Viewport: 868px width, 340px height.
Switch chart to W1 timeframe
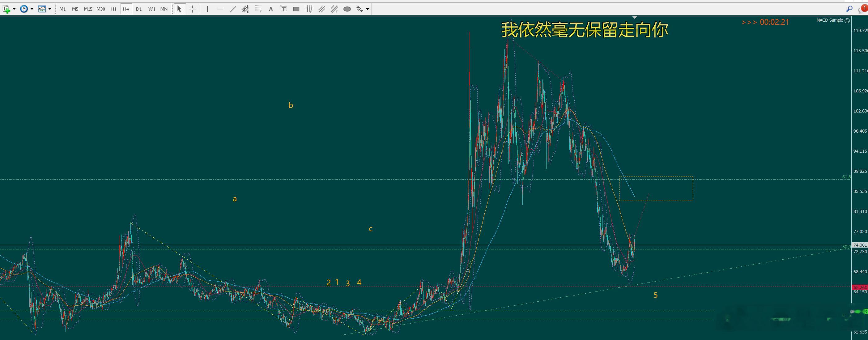(152, 9)
